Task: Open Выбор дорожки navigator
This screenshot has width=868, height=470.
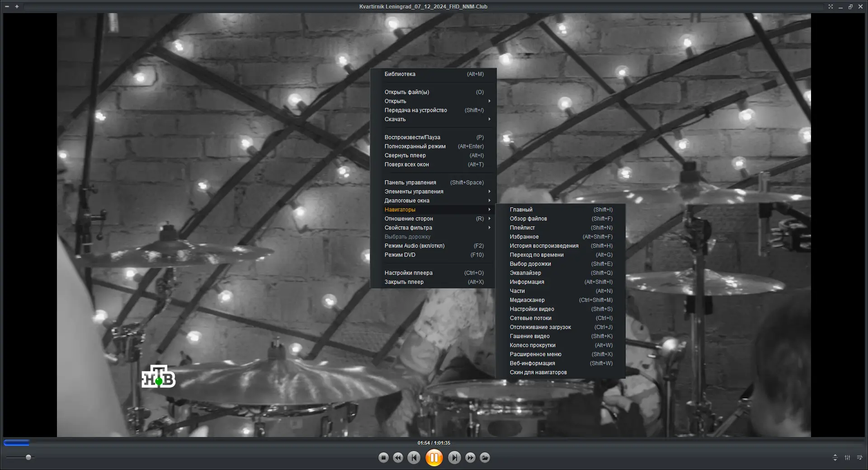Action: click(x=561, y=264)
